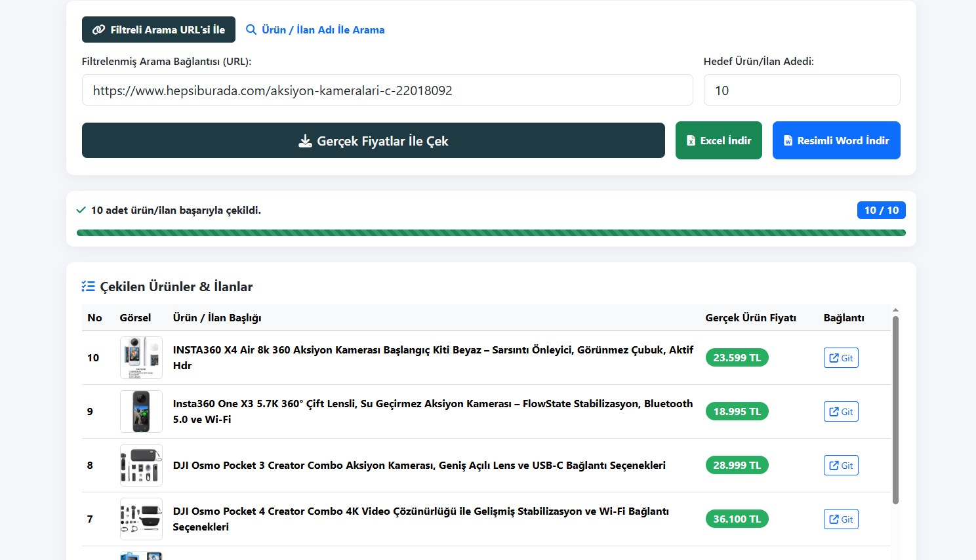This screenshot has width=976, height=560.
Task: Open Git link for DJI Osmo Pocket 4
Action: [841, 519]
